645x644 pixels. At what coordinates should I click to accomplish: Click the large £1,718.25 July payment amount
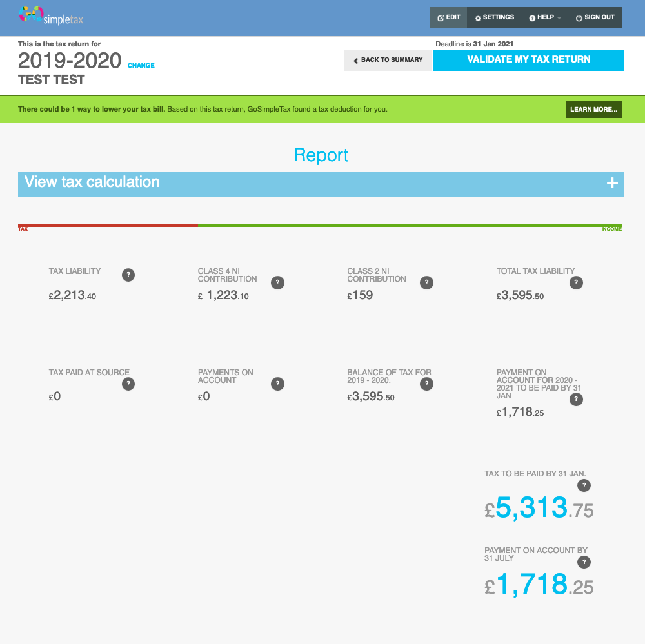(x=539, y=584)
